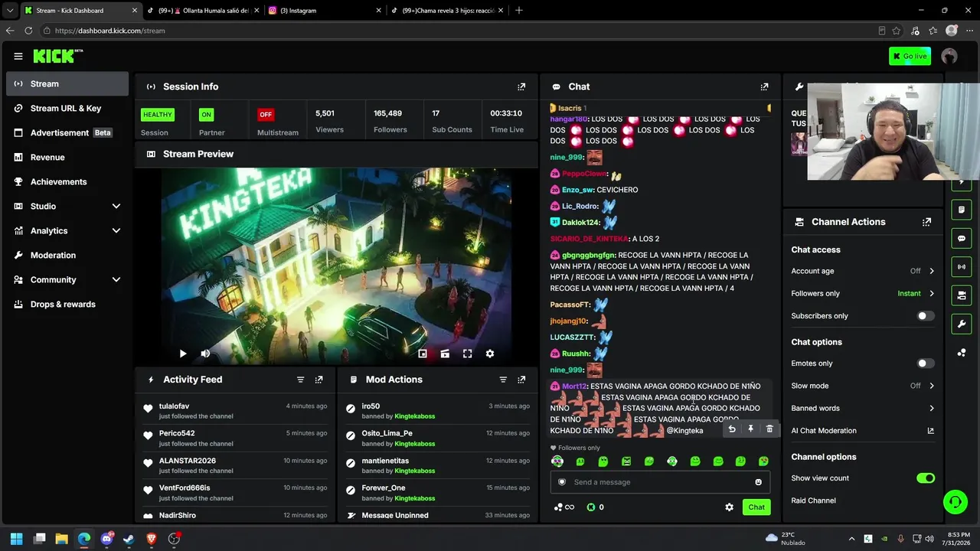Open Drops & rewards page
Viewport: 980px width, 551px height.
click(x=67, y=304)
